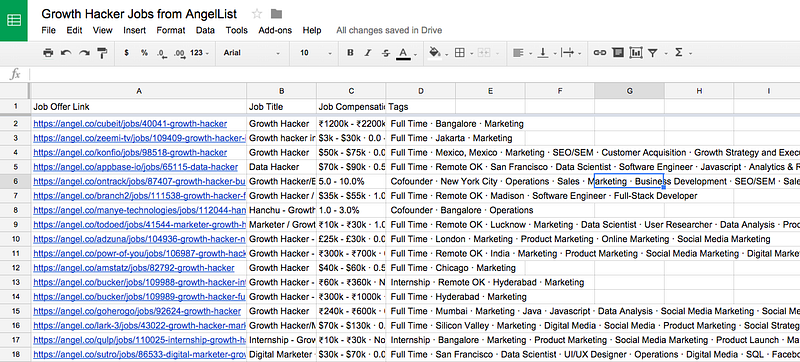
Task: Open the Format menu
Action: (x=170, y=30)
